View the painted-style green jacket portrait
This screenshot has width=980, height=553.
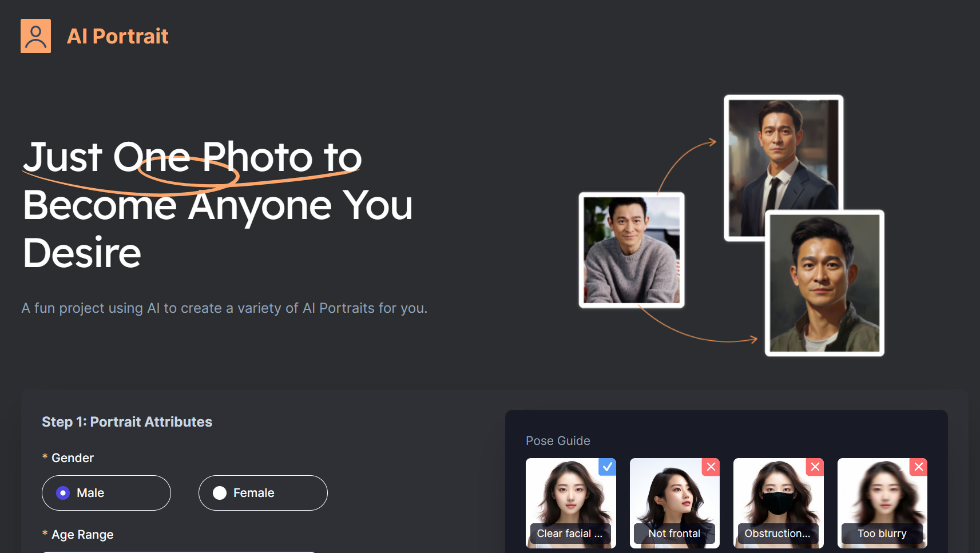[824, 283]
